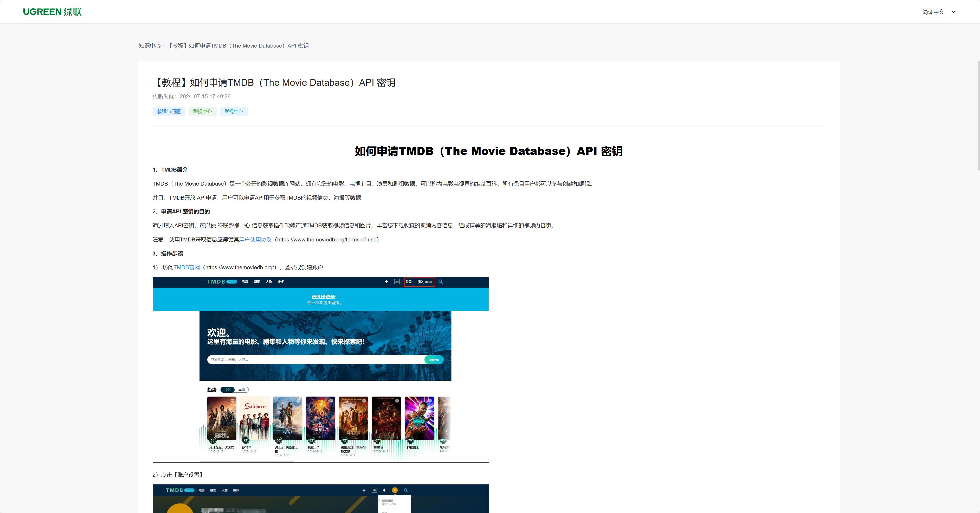The height and width of the screenshot is (513, 980).
Task: Click the magnifier search icon in the first TMDB screenshot
Action: [x=441, y=282]
